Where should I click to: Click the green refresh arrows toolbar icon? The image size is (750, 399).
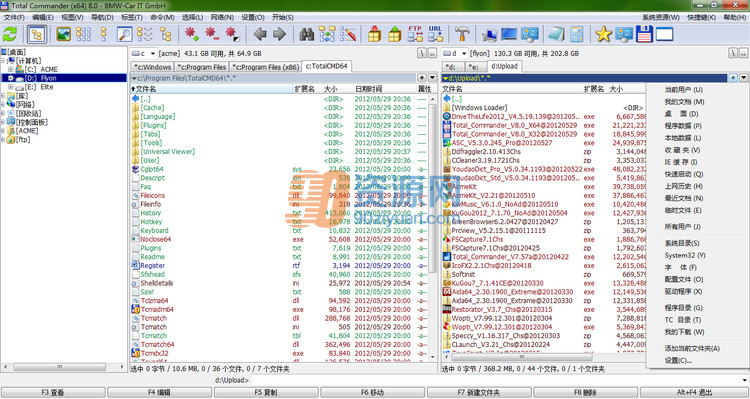[x=10, y=34]
